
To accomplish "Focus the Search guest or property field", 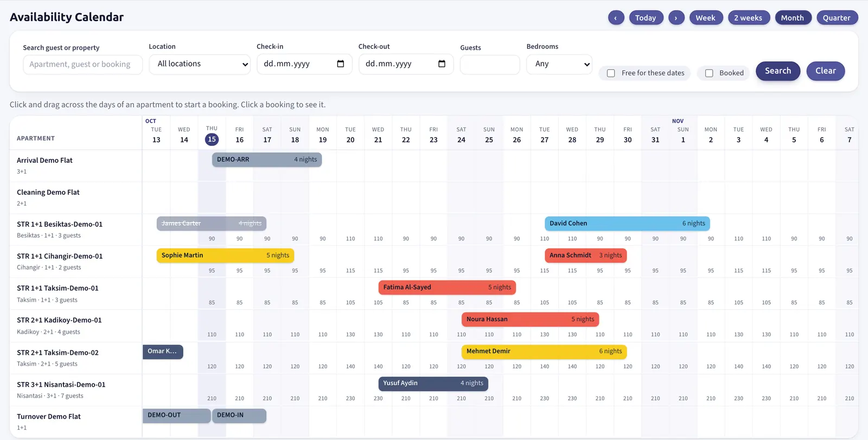I will tap(83, 65).
